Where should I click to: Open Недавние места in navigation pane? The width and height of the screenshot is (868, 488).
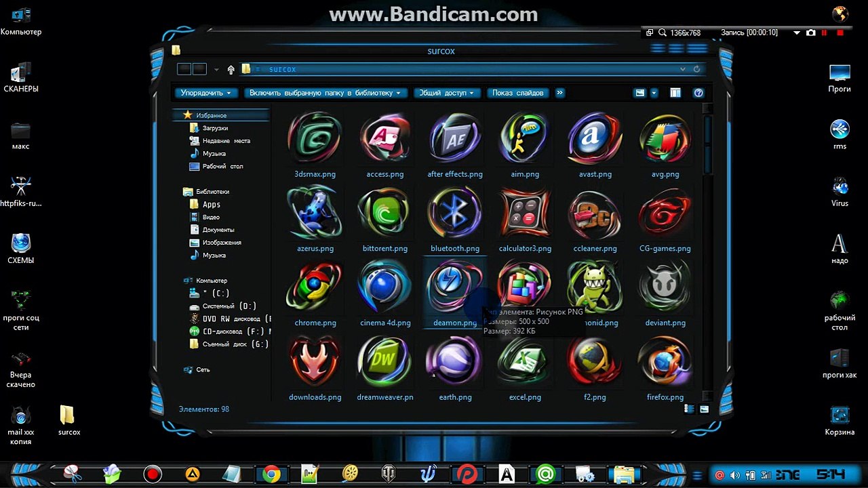pyautogui.click(x=226, y=141)
